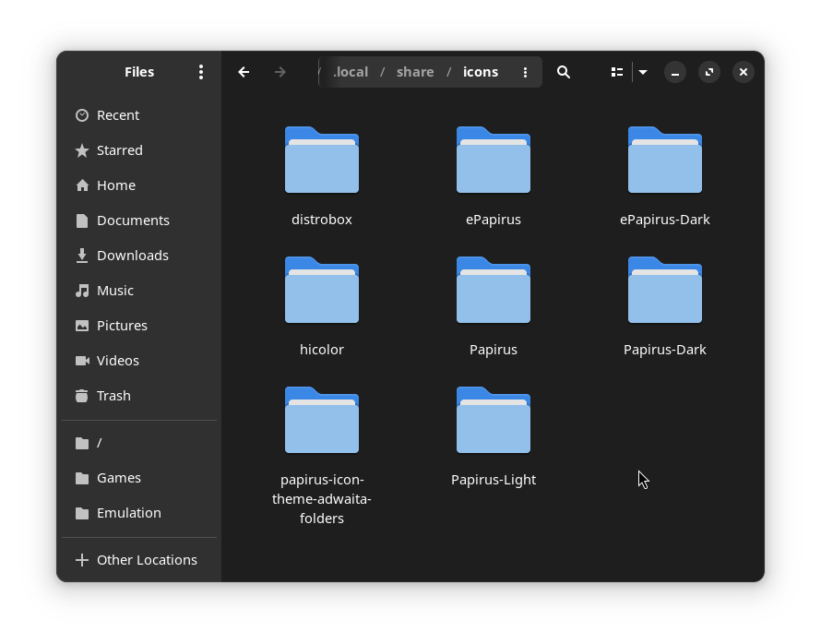Open Trash in the sidebar
The width and height of the screenshot is (821, 644).
click(x=139, y=396)
